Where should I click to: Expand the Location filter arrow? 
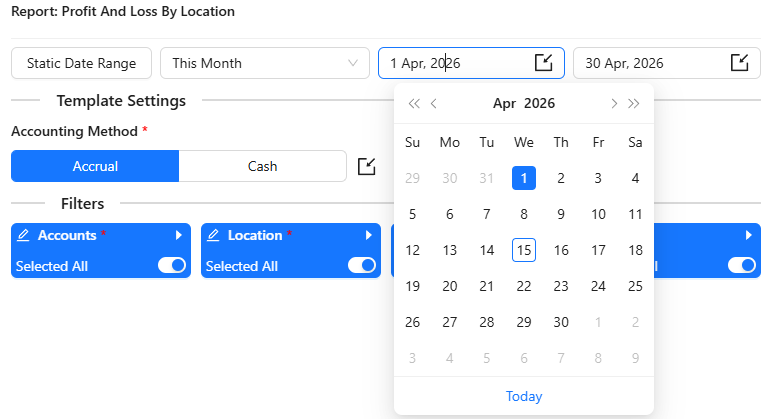[368, 236]
